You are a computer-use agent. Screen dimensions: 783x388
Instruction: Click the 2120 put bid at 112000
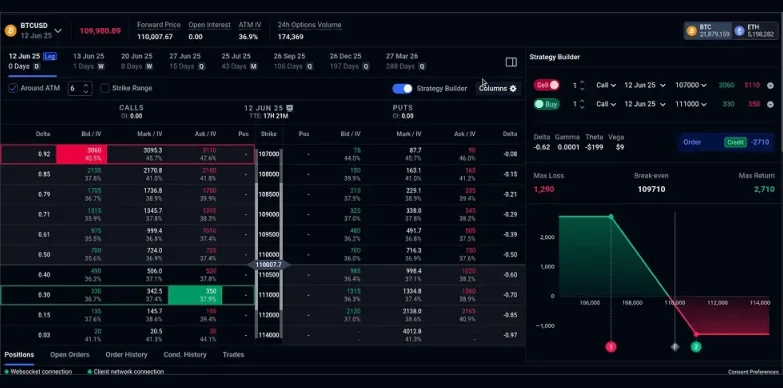[x=353, y=311]
